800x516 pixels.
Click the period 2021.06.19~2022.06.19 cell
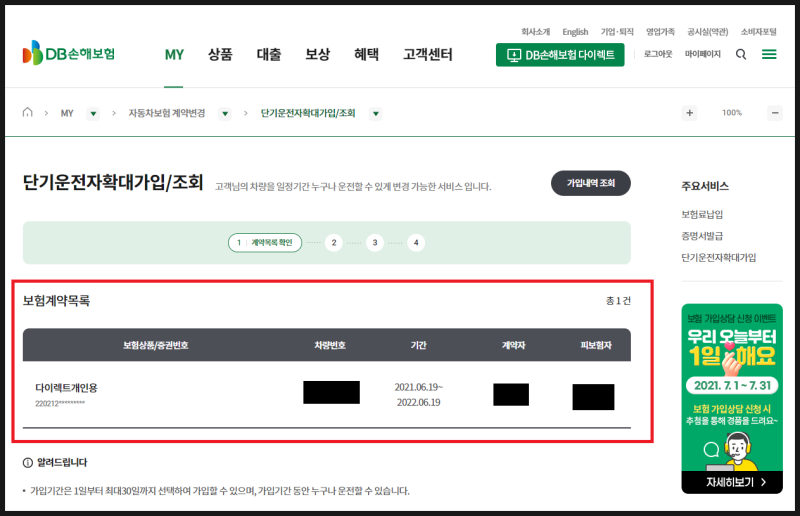tap(418, 395)
